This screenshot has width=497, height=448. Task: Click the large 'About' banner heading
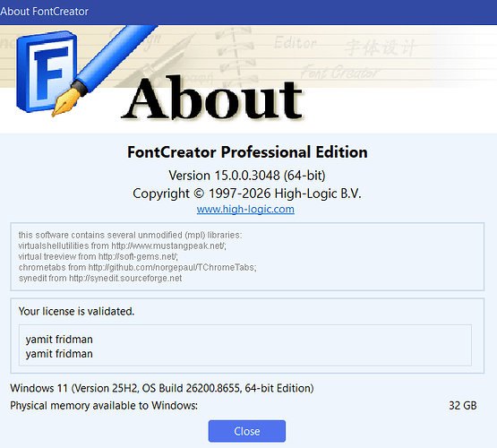(211, 99)
